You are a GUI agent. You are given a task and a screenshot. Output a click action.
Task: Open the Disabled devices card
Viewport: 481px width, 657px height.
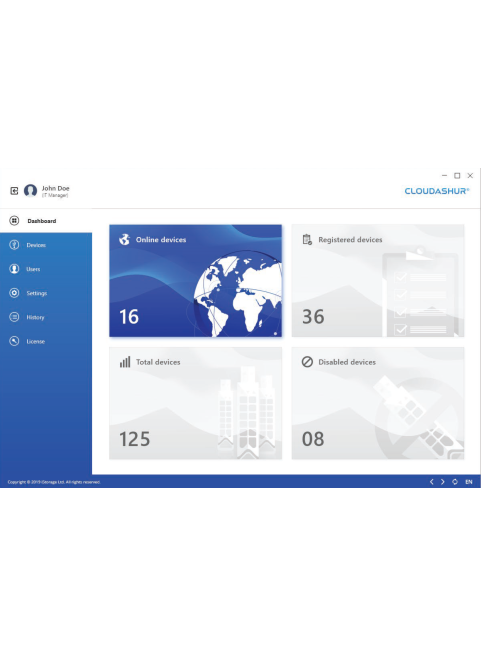[378, 403]
